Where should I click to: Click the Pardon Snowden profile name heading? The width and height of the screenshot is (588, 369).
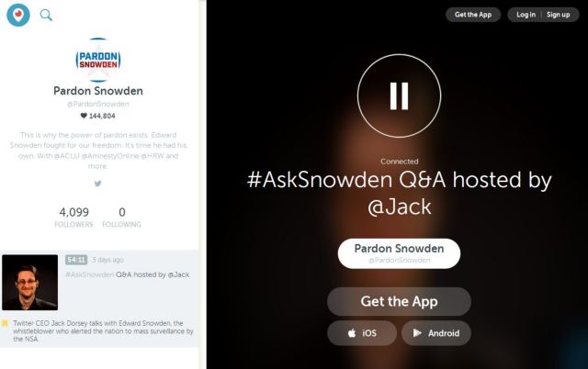coord(98,91)
